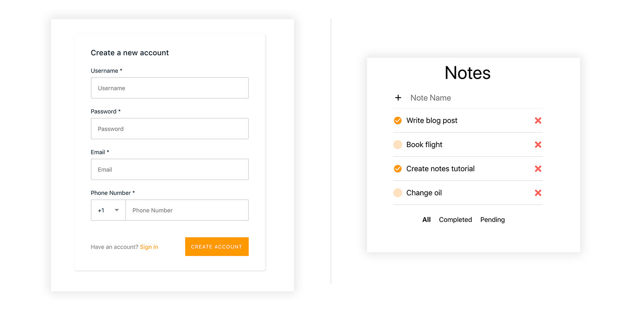Delete the Write blog post note

pos(538,121)
